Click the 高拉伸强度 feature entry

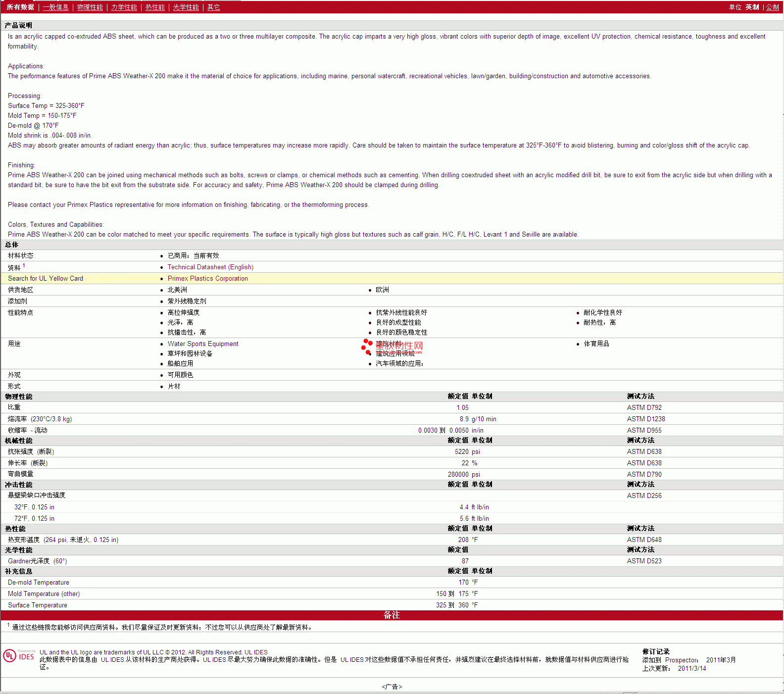[x=183, y=312]
